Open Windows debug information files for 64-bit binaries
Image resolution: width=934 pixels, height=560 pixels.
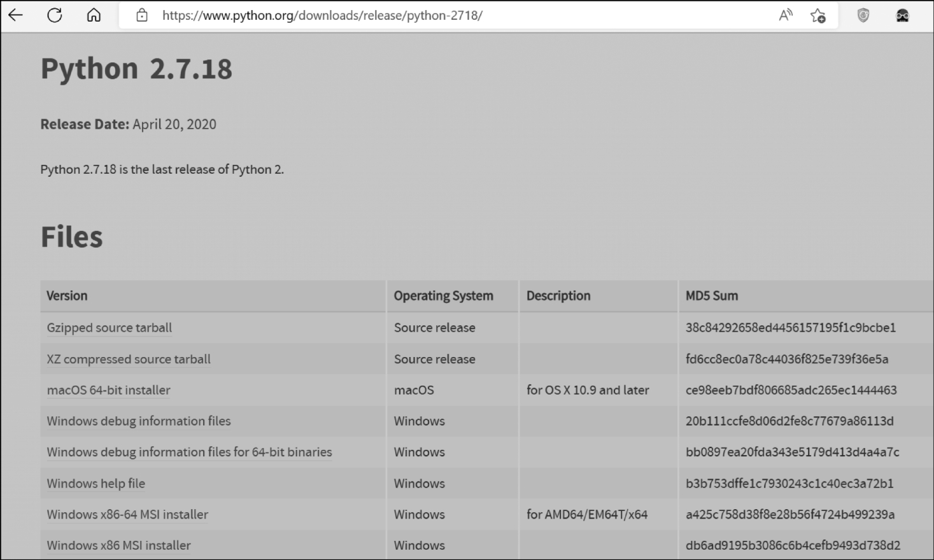coord(189,452)
